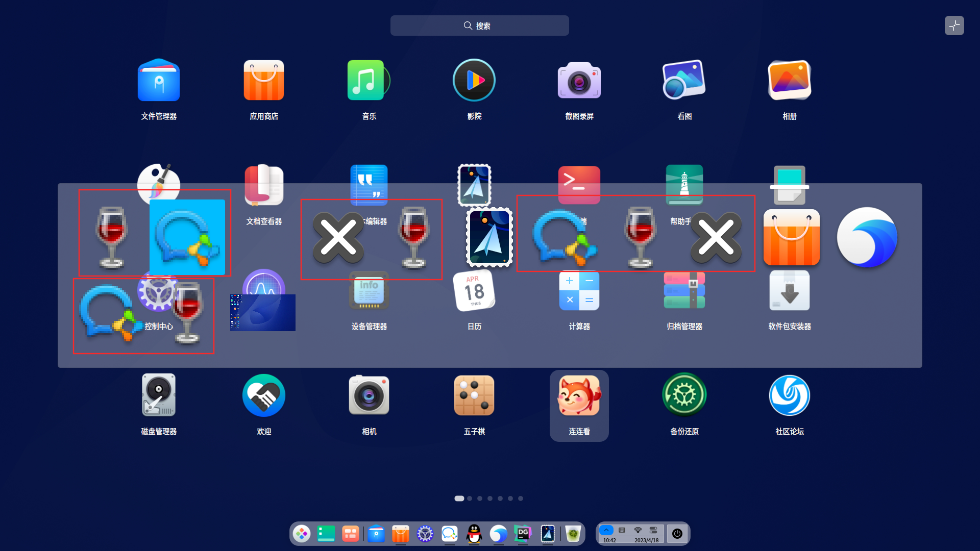Open Wi-Fi network tray icon
This screenshot has width=980, height=551.
(x=638, y=530)
